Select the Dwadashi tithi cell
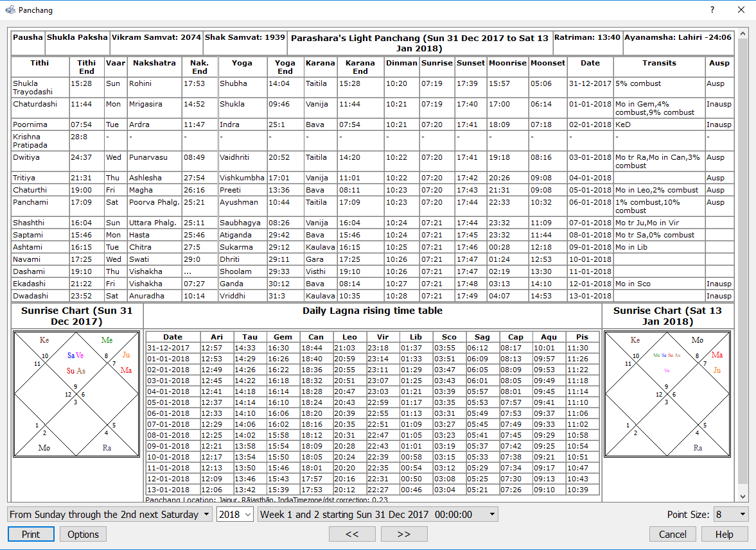The image size is (756, 550). click(40, 296)
